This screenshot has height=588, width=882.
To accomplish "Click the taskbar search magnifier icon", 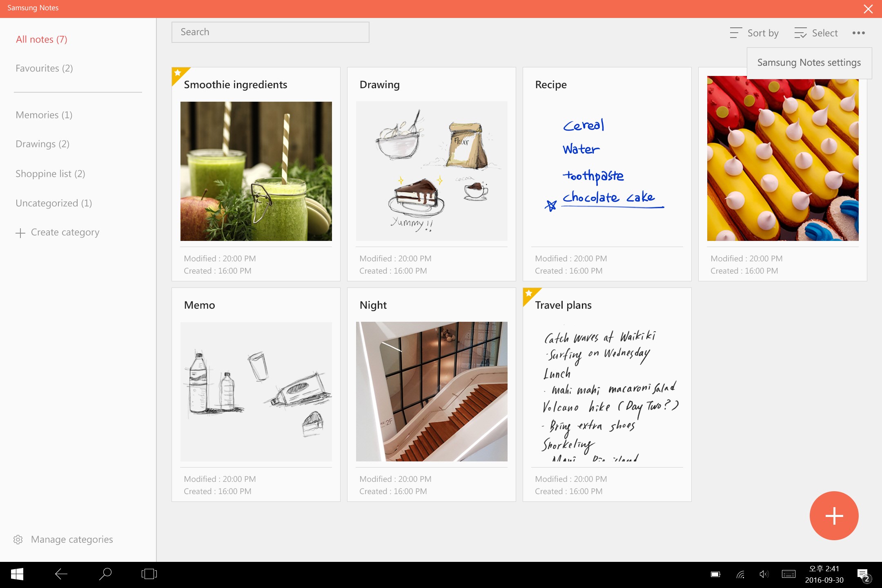I will click(105, 574).
